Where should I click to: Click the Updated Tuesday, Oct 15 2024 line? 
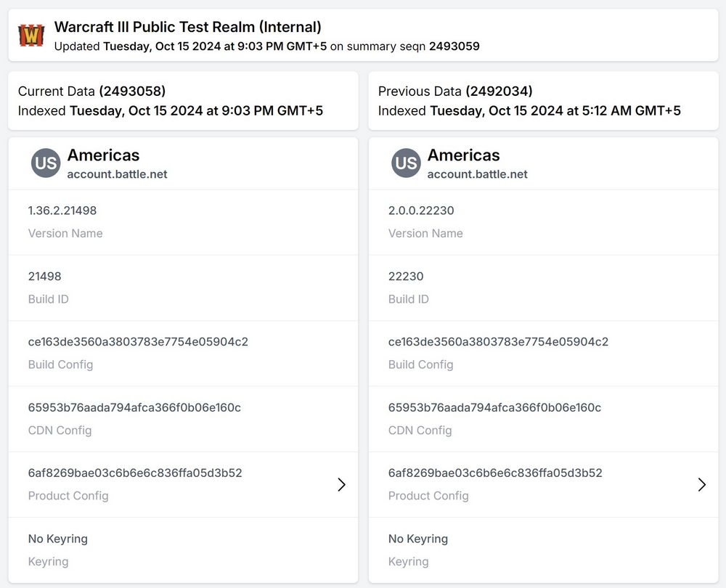[x=266, y=46]
